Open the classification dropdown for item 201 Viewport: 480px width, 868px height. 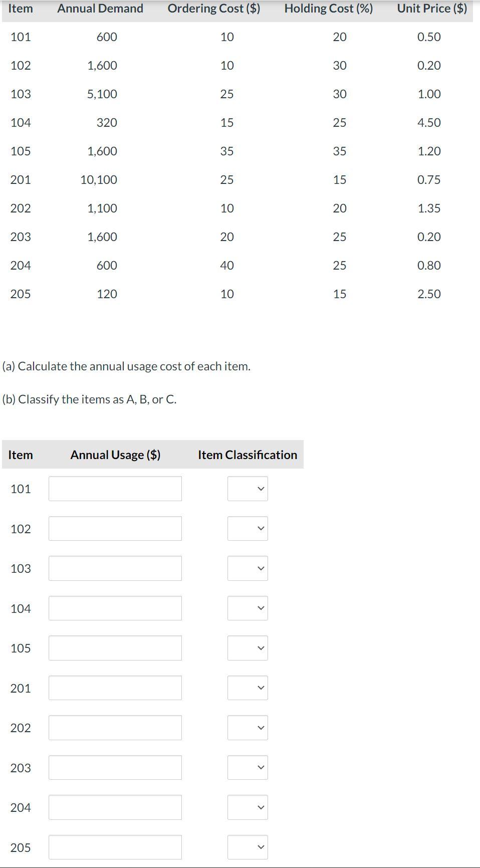248,688
